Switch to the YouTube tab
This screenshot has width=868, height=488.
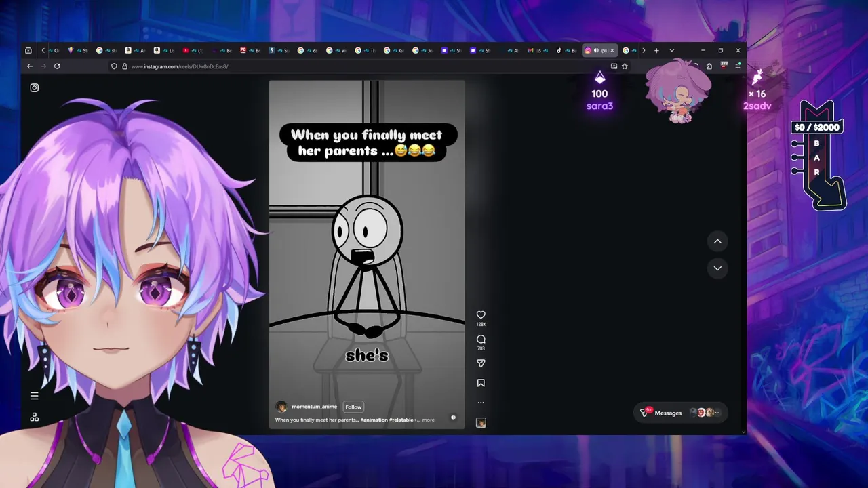coord(193,50)
